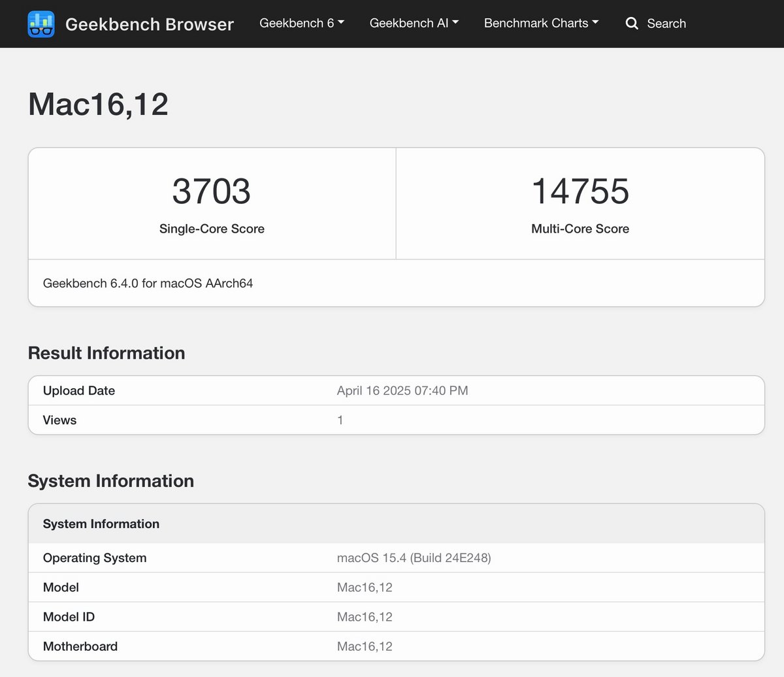Screen dimensions: 784x677
Task: Click the Upload Date label
Action: click(79, 391)
